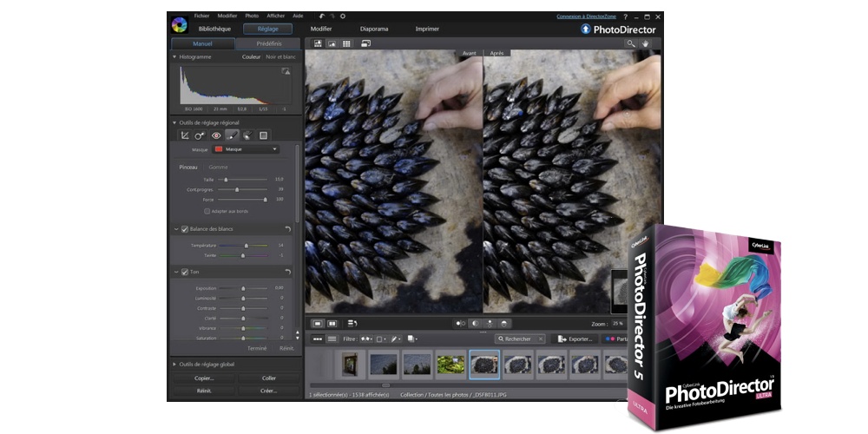Open the Masque dropdown
The width and height of the screenshot is (868, 434).
coord(247,149)
